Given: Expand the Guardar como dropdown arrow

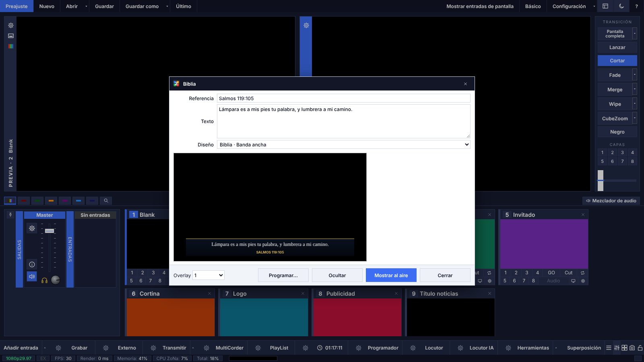Looking at the screenshot, I should point(167,6).
